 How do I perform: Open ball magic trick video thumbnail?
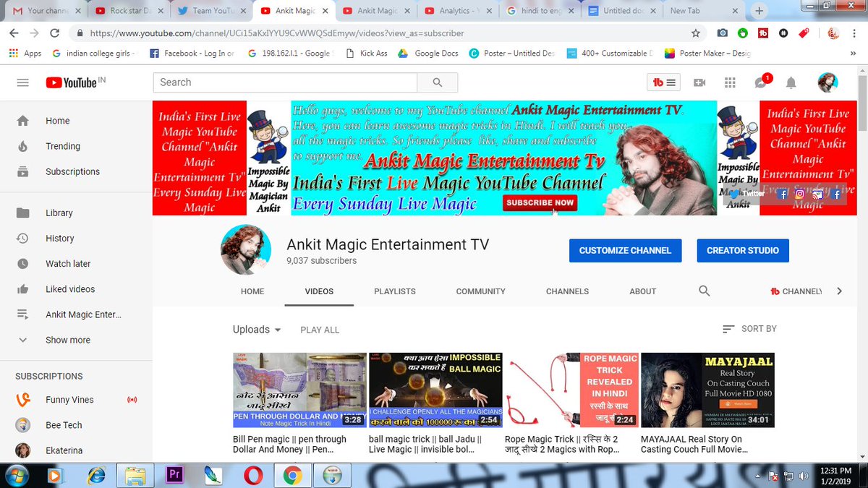[435, 390]
